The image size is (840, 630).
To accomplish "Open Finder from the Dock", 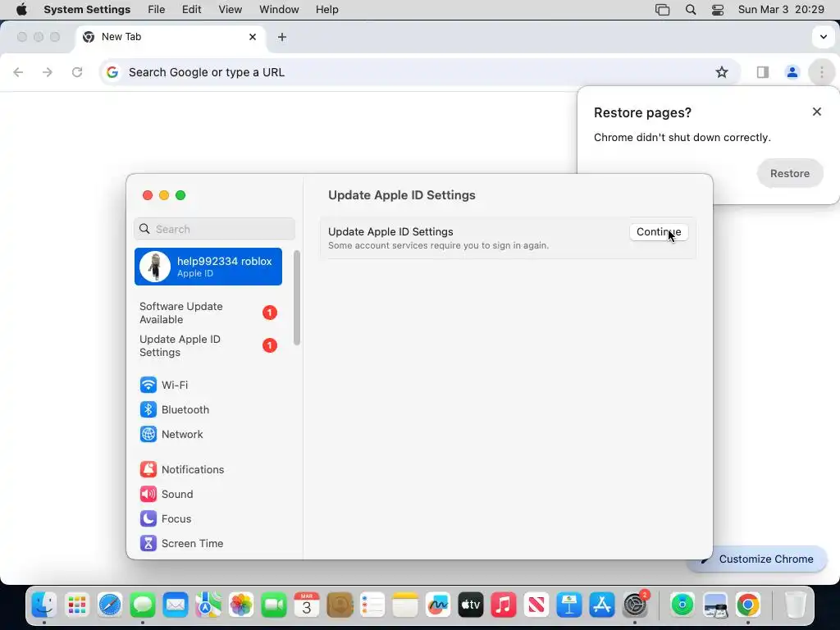I will (44, 605).
